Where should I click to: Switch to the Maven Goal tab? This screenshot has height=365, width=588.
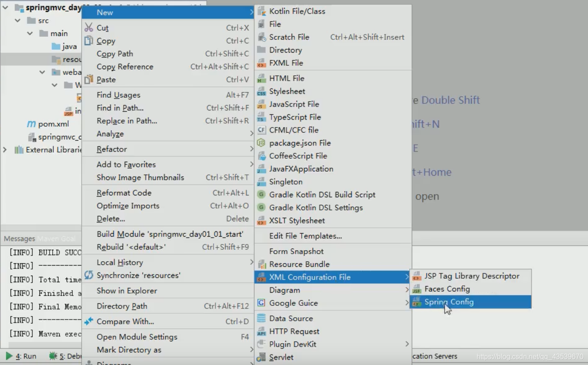pos(57,239)
